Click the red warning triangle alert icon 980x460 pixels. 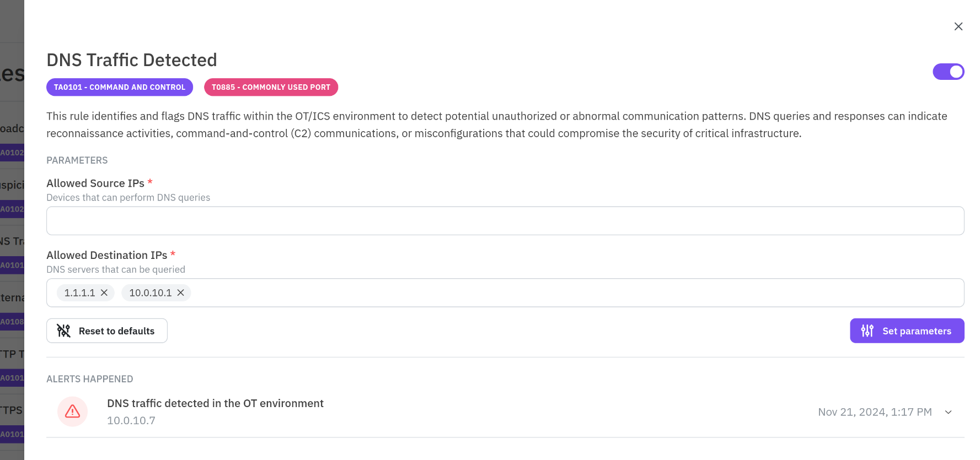coord(73,412)
